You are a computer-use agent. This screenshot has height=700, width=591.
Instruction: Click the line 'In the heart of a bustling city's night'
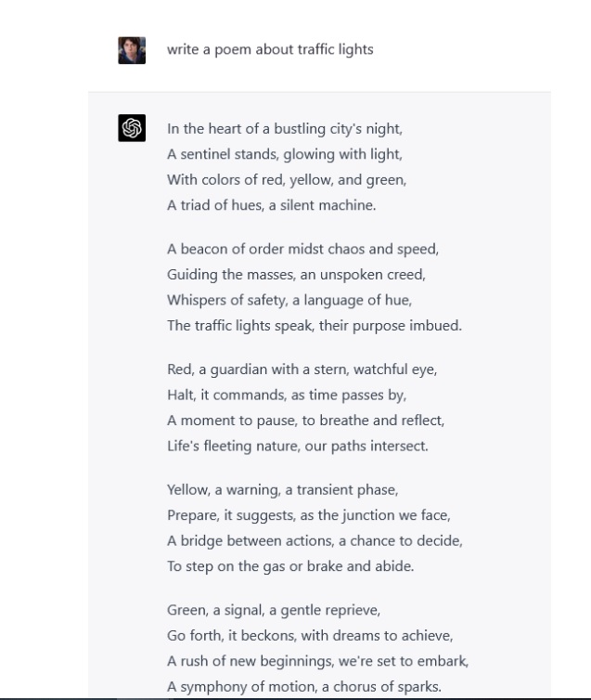point(285,128)
